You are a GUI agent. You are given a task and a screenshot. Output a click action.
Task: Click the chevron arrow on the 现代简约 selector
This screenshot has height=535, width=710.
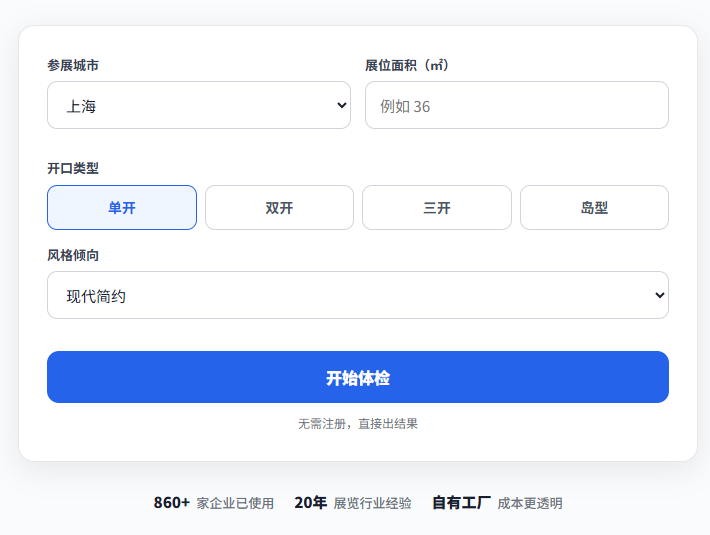coord(659,295)
